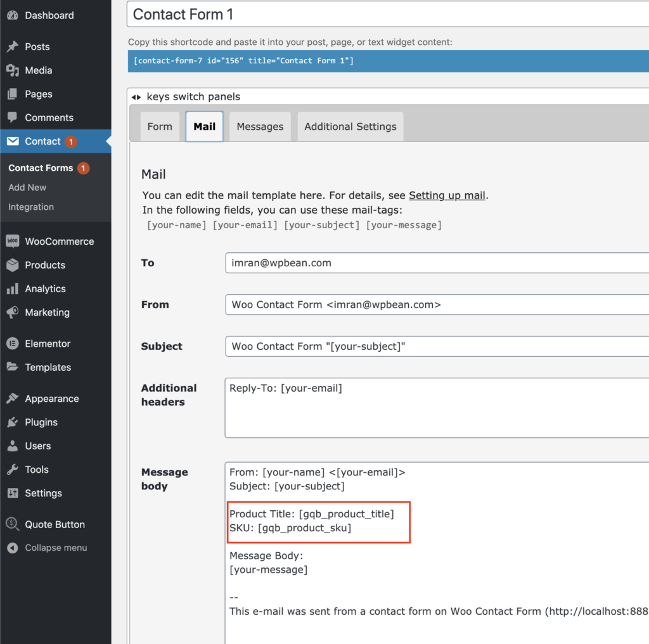Open Add New contact form
The height and width of the screenshot is (644, 649).
[x=27, y=188]
